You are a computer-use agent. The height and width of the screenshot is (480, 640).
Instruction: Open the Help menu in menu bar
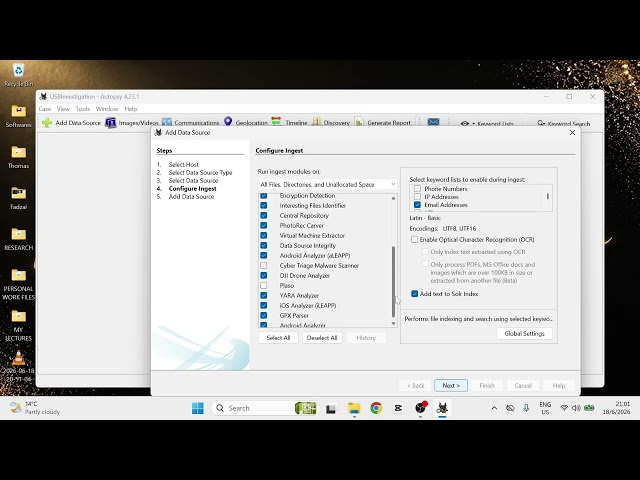pos(131,109)
